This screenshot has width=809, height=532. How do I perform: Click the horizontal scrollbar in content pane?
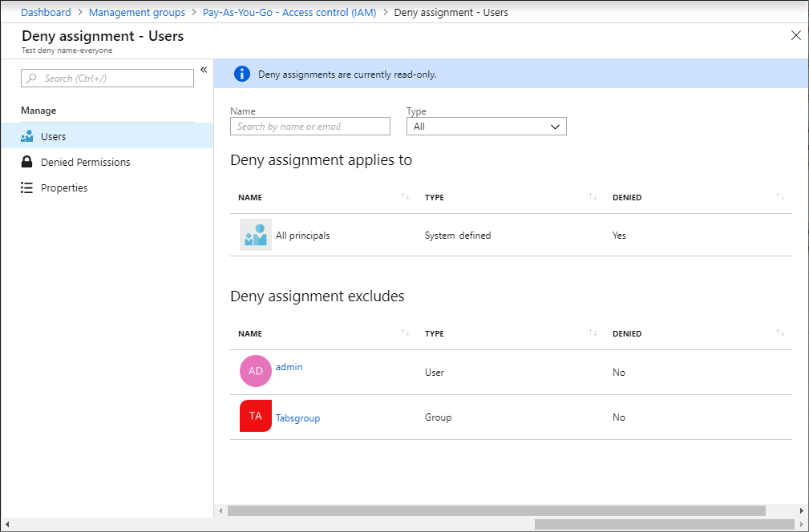[x=496, y=510]
